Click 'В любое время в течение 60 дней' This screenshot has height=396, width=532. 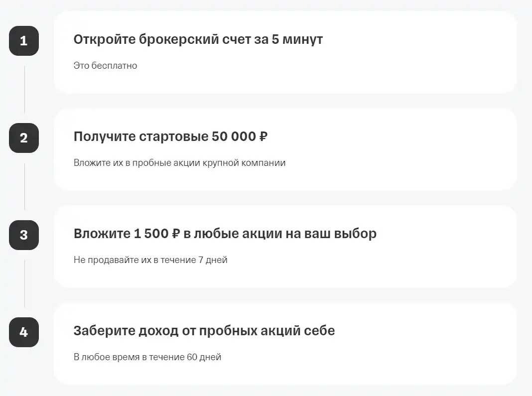147,357
